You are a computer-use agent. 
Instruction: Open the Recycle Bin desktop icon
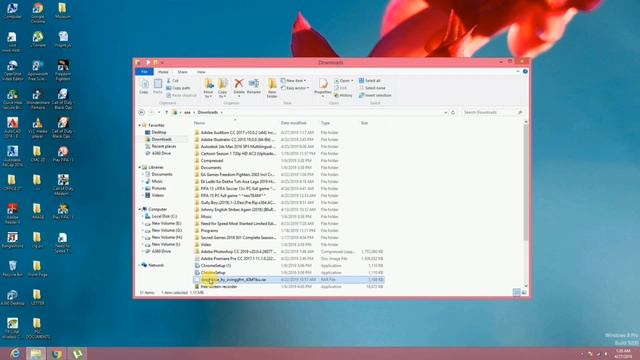click(x=12, y=269)
